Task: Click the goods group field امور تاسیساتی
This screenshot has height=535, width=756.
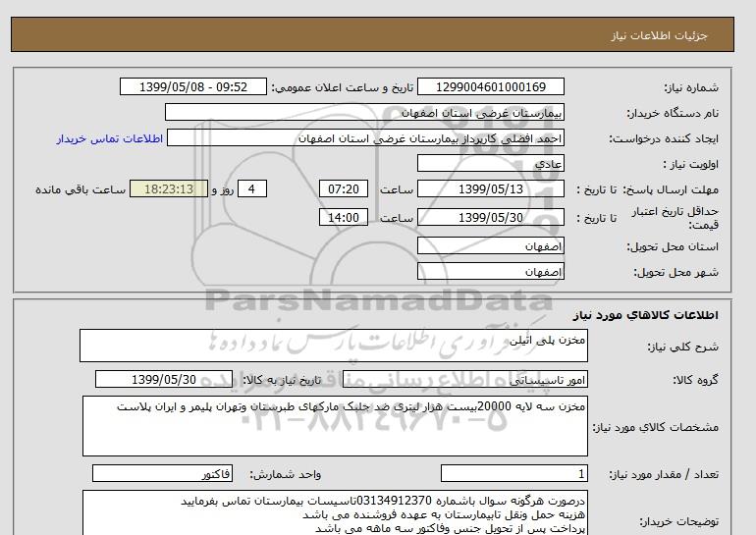Action: click(x=465, y=379)
